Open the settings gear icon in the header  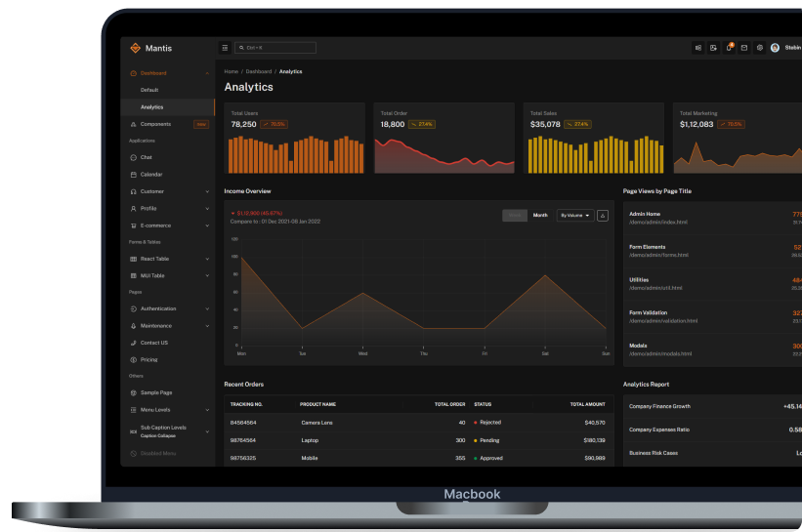(759, 47)
